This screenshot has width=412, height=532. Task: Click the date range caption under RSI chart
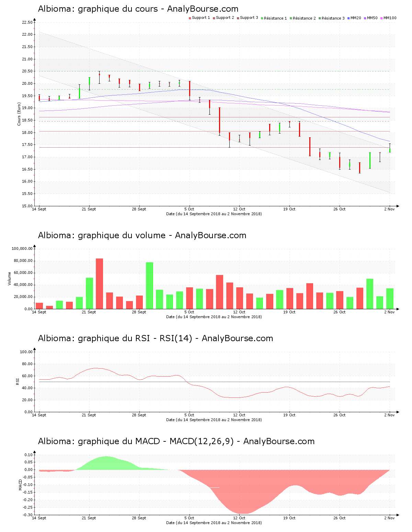pos(214,420)
